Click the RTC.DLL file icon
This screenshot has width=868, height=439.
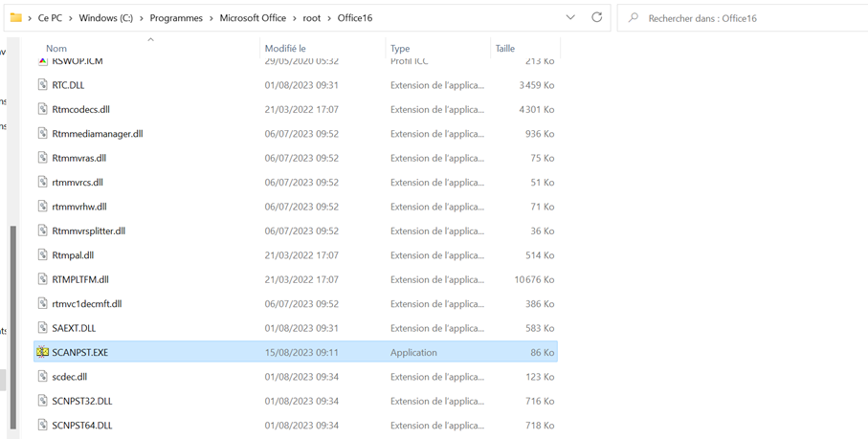tap(43, 85)
